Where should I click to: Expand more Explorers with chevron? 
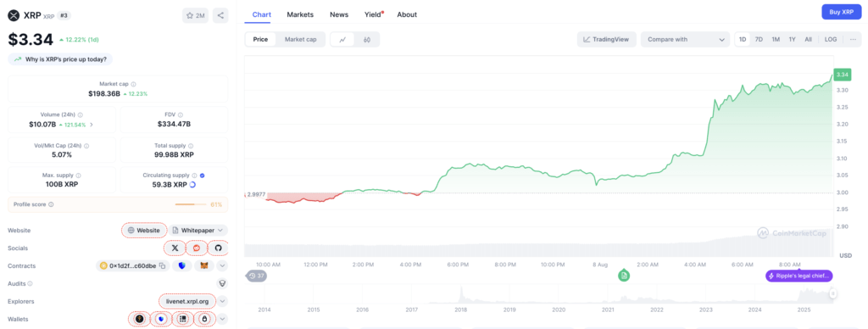point(222,301)
